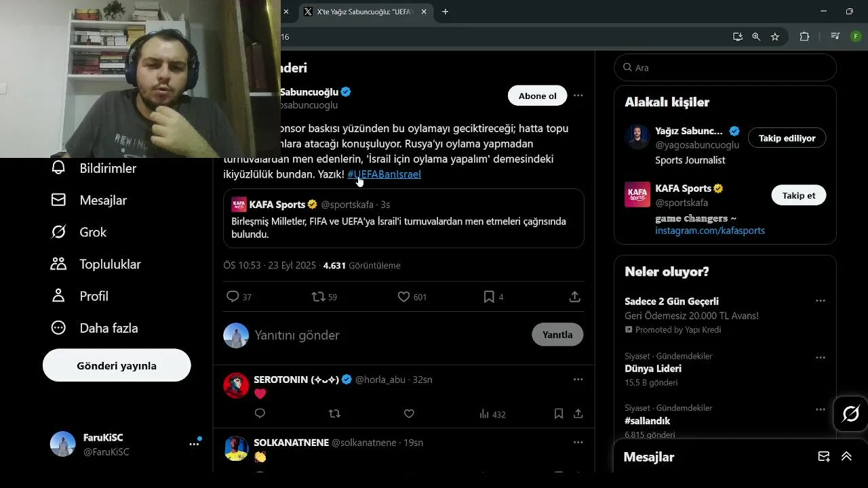Click the Ara search field
The width and height of the screenshot is (868, 488).
coord(725,68)
